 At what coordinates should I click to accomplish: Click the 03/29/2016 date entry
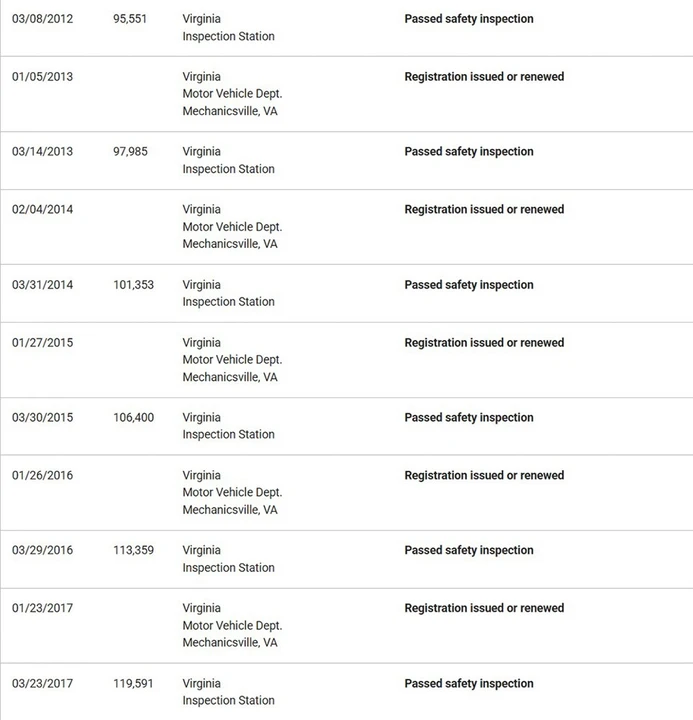pos(42,550)
